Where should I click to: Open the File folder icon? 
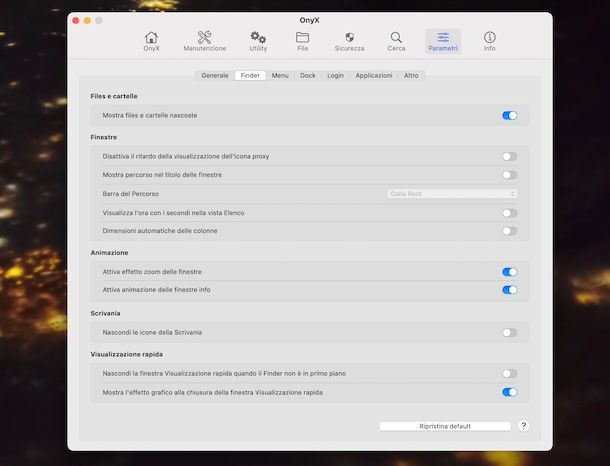pyautogui.click(x=302, y=41)
